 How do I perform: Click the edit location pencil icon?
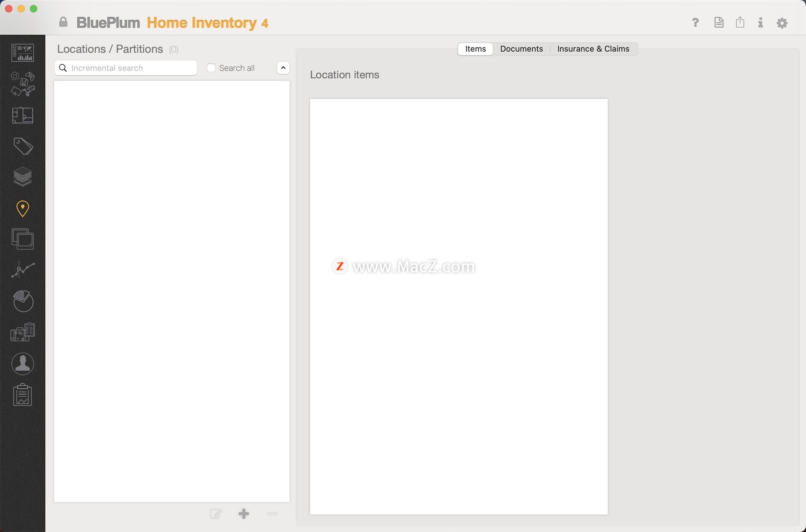pyautogui.click(x=216, y=514)
